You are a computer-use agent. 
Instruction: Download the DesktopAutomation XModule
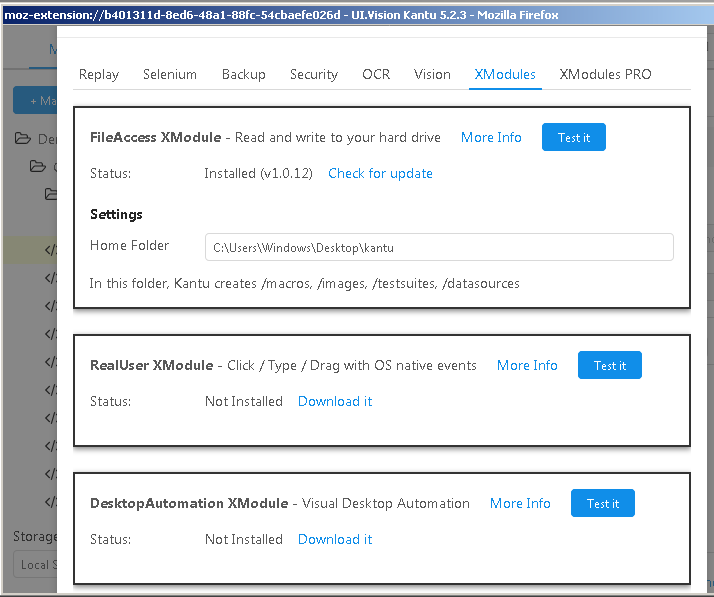[x=335, y=539]
